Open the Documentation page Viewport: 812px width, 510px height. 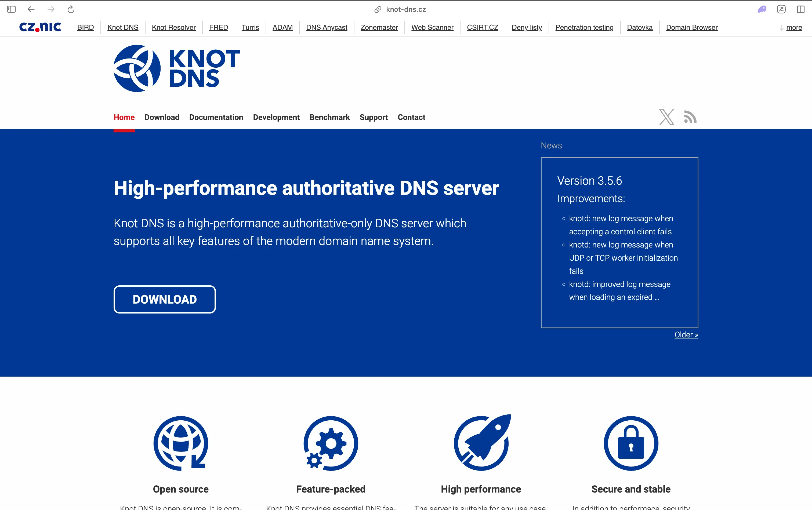[216, 117]
